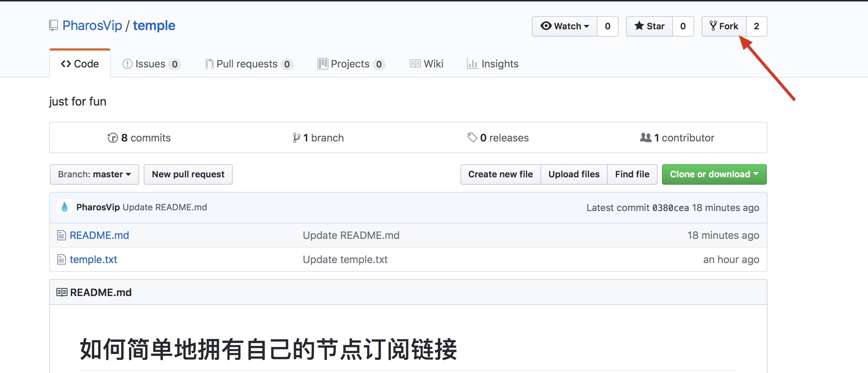The image size is (868, 373).
Task: Switch to the Issues tab
Action: click(x=151, y=64)
